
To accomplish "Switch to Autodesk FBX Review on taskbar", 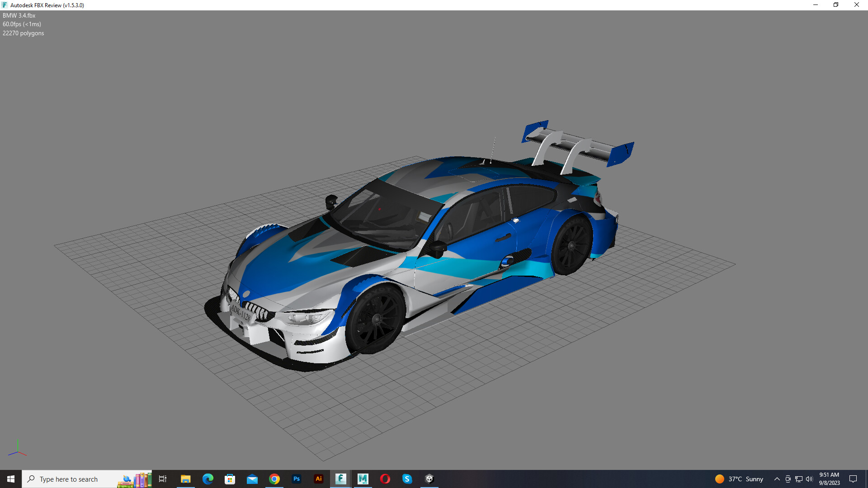I will click(x=341, y=479).
